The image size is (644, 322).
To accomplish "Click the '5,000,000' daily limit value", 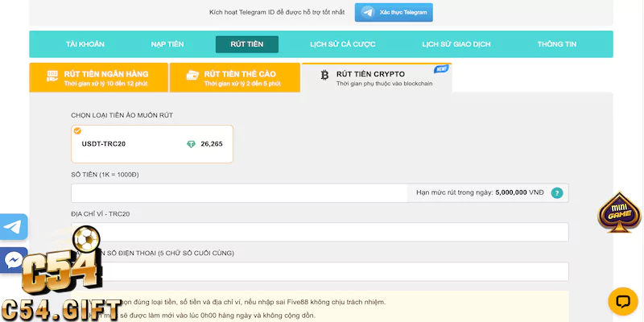I will point(511,192).
